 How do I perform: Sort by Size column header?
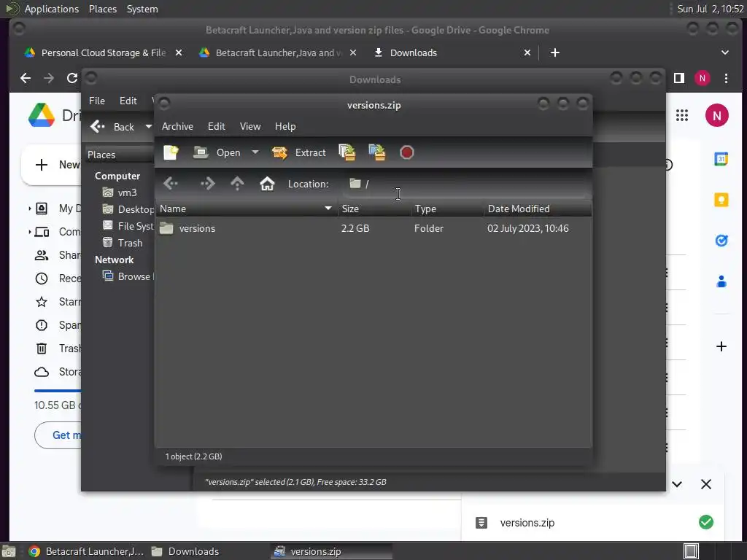374,209
